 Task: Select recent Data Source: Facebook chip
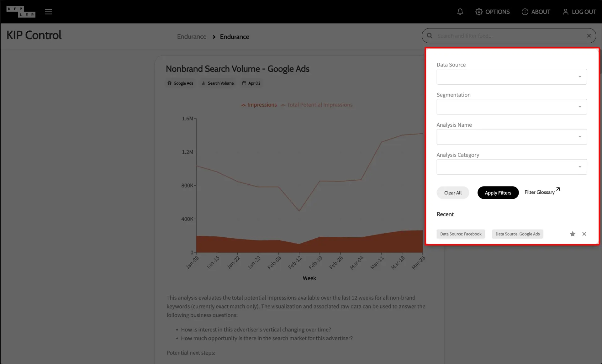pyautogui.click(x=461, y=234)
